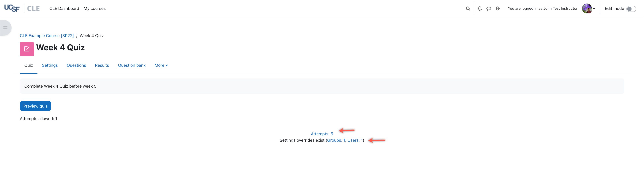Click the user profile avatar
The width and height of the screenshot is (644, 170).
[x=586, y=9]
